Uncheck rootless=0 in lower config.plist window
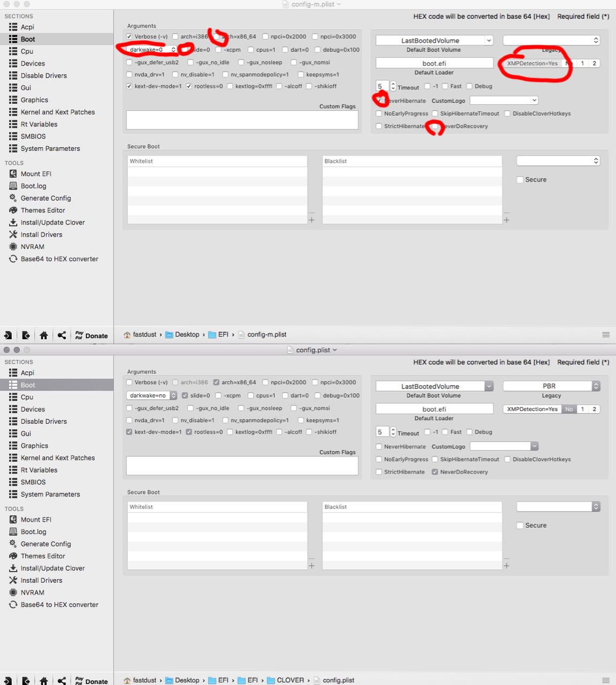The image size is (616, 685). point(188,432)
